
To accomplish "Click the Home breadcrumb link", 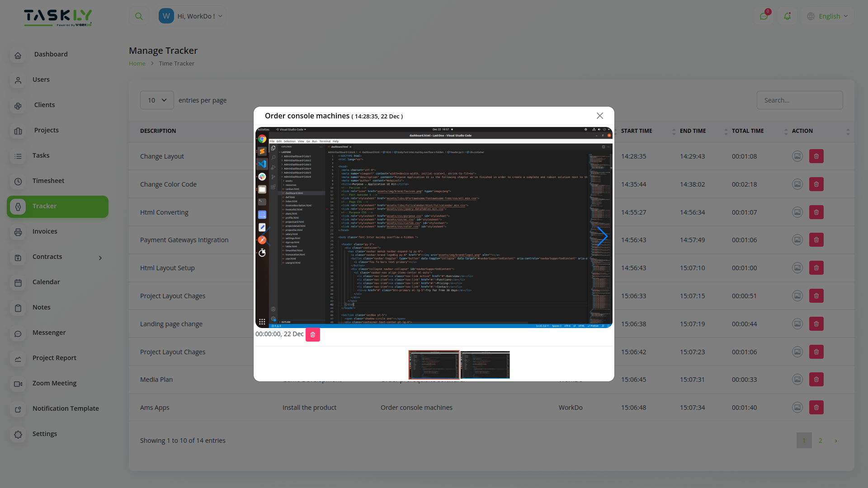I will coord(137,63).
